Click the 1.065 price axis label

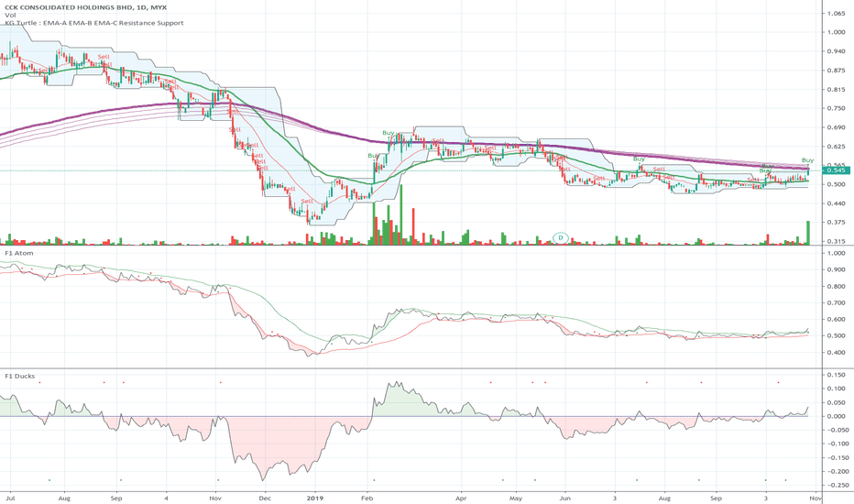[836, 13]
